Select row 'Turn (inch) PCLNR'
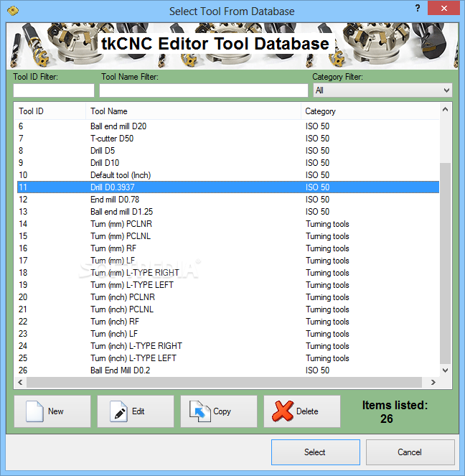 point(228,297)
